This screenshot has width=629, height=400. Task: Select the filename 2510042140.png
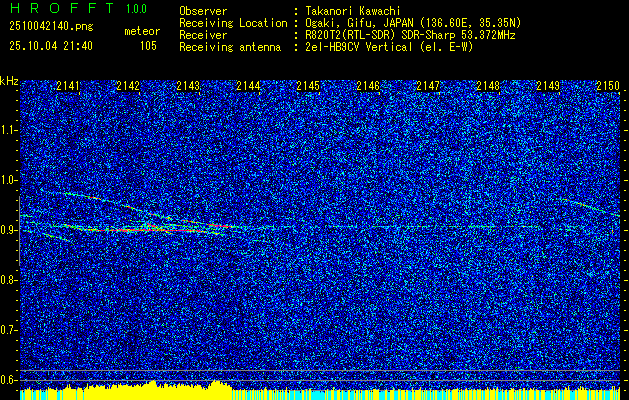[x=51, y=26]
